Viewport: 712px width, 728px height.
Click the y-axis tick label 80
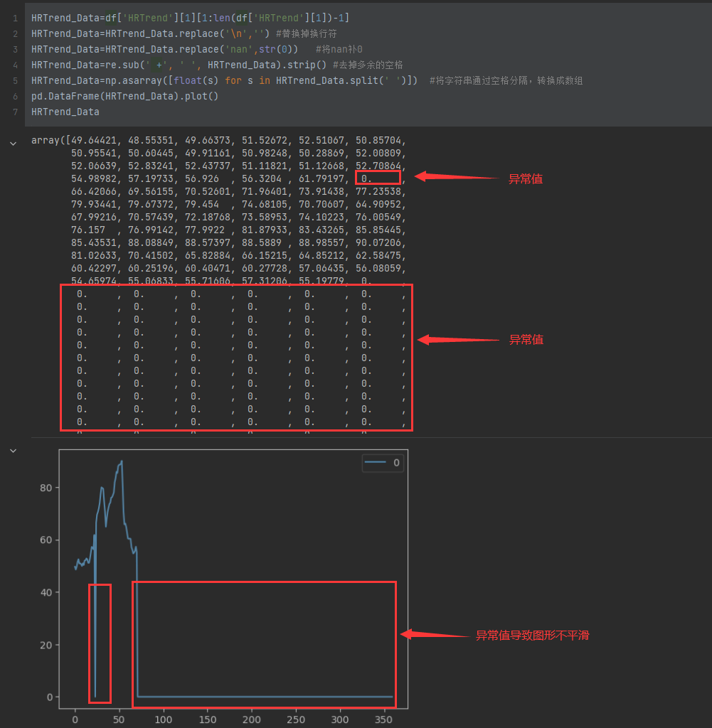(x=46, y=488)
